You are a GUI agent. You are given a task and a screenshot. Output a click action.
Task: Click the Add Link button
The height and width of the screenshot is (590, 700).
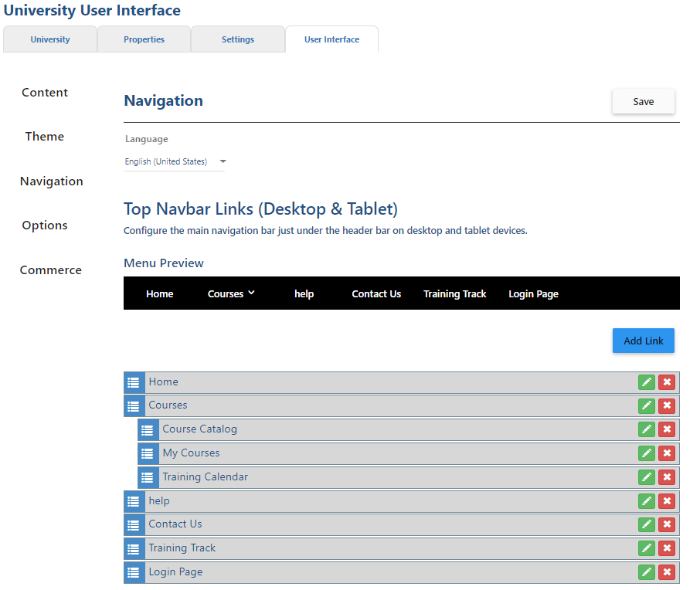coord(644,341)
